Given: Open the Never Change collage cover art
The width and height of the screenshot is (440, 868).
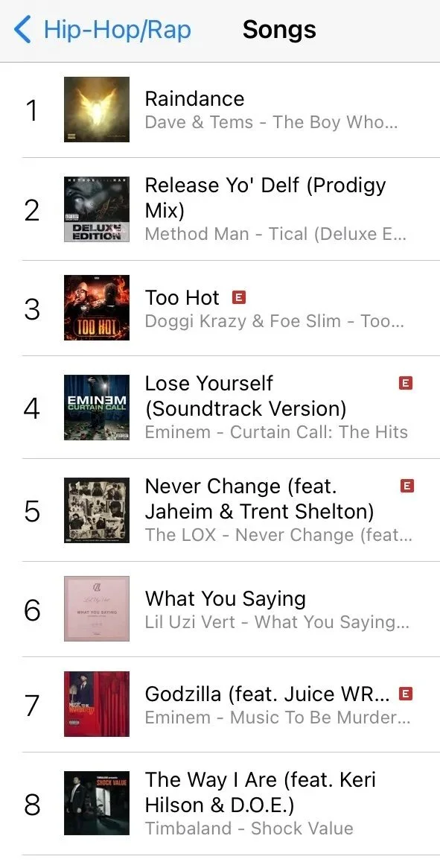Looking at the screenshot, I should pyautogui.click(x=97, y=510).
